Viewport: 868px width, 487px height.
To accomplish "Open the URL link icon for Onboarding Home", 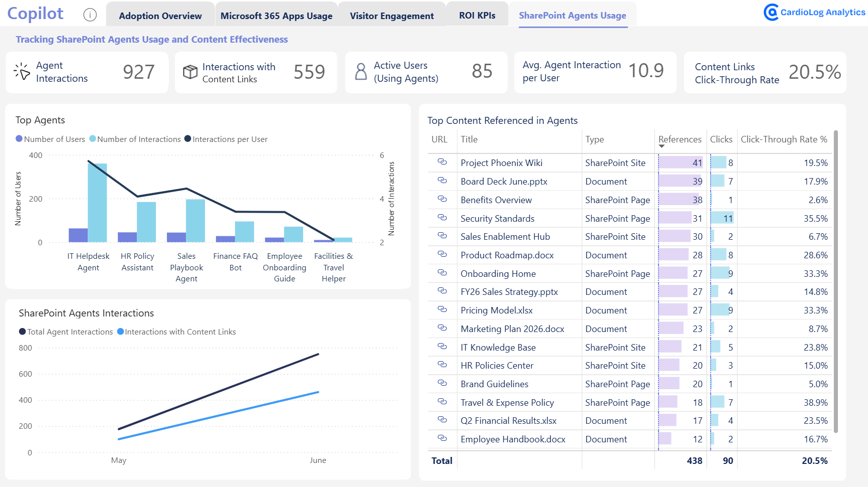I will pyautogui.click(x=442, y=272).
